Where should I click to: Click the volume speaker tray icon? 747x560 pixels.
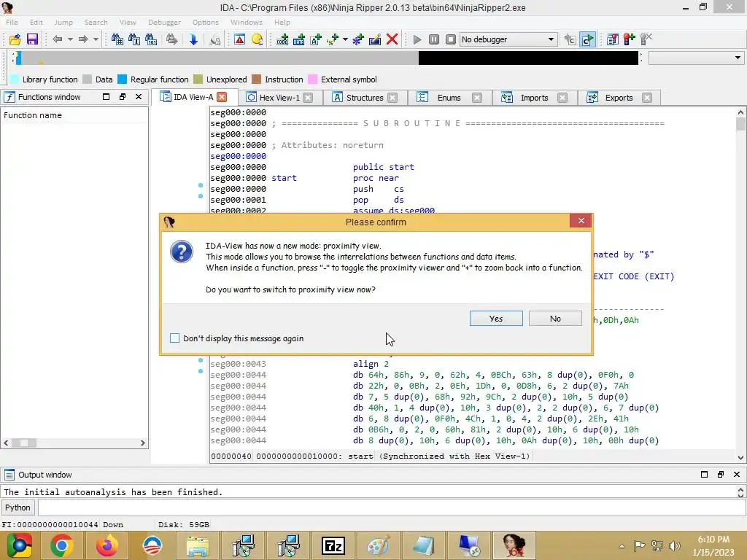[x=674, y=545]
